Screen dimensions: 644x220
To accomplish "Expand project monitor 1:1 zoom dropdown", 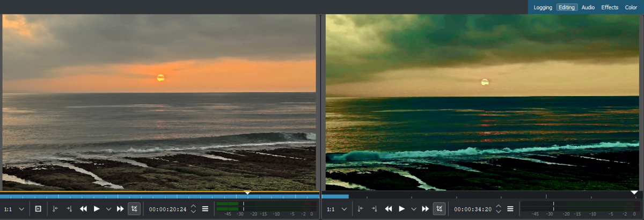I will [x=344, y=209].
